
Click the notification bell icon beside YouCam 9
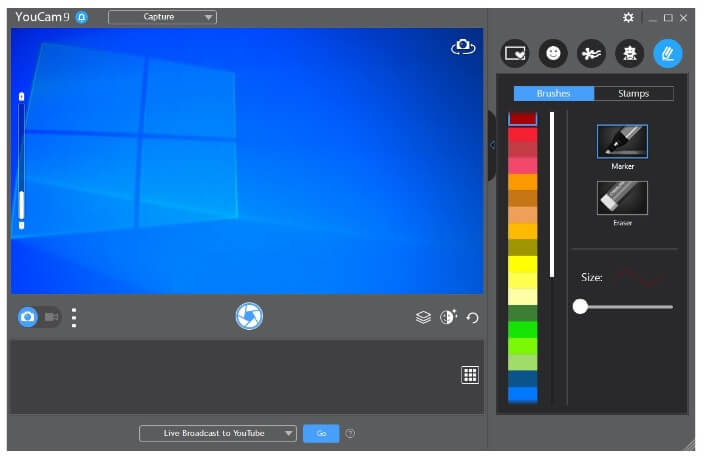[x=82, y=17]
